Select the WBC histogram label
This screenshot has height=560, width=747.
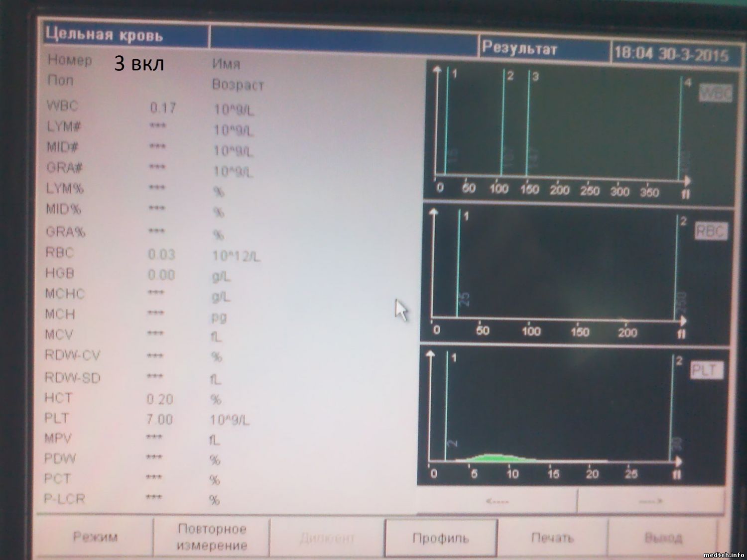click(716, 93)
